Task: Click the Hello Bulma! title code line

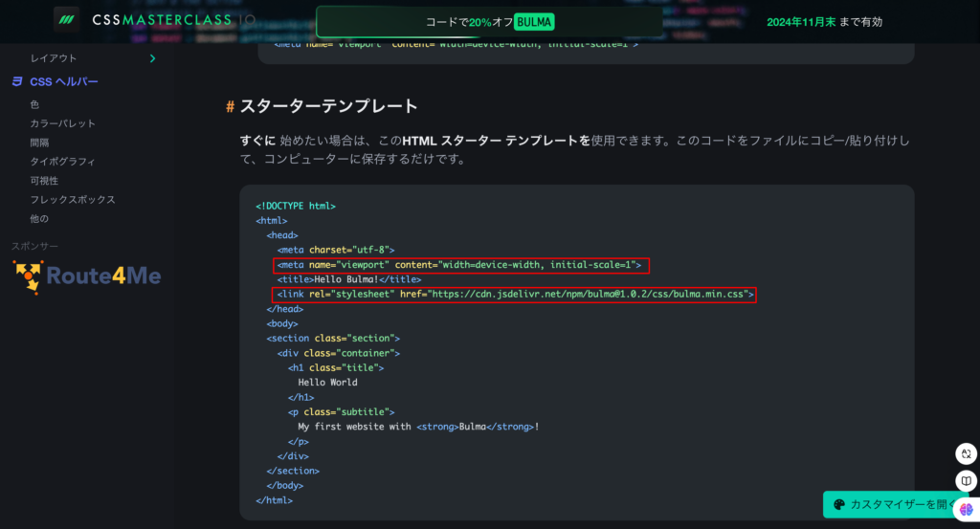Action: coord(349,279)
